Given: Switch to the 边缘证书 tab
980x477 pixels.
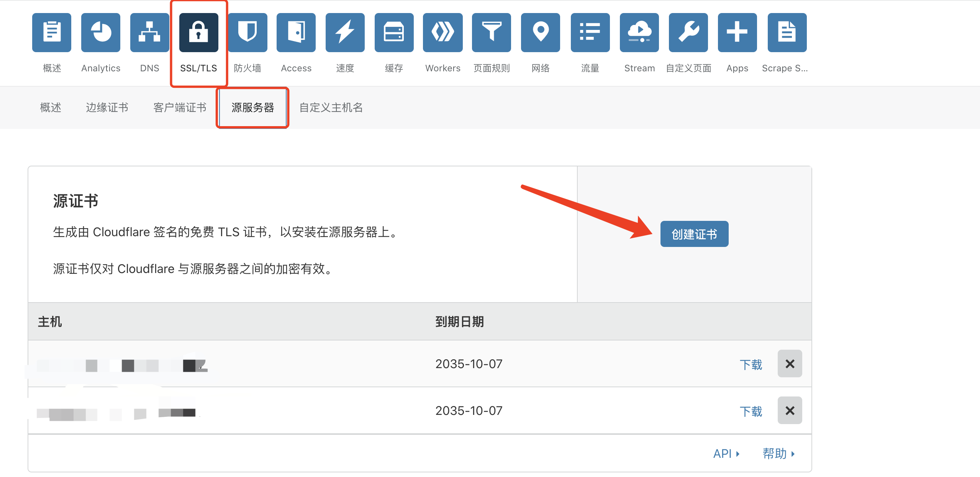Looking at the screenshot, I should (107, 107).
